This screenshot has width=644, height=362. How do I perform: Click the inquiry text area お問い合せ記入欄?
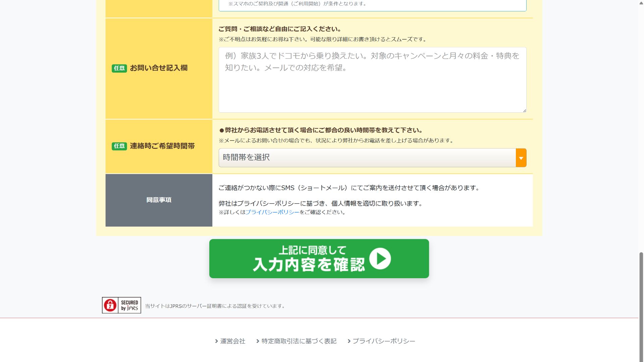point(372,80)
